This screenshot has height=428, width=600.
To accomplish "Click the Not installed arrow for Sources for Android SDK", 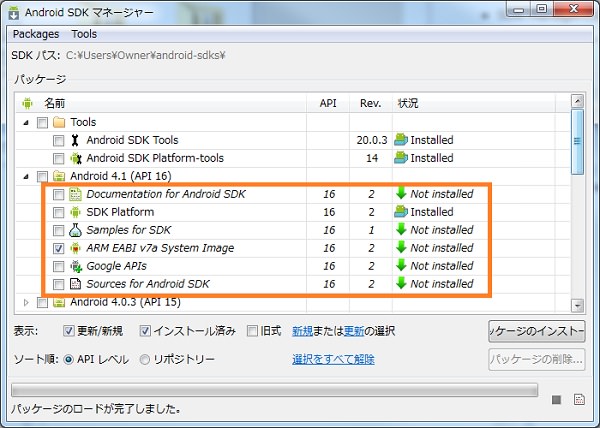I will click(401, 283).
